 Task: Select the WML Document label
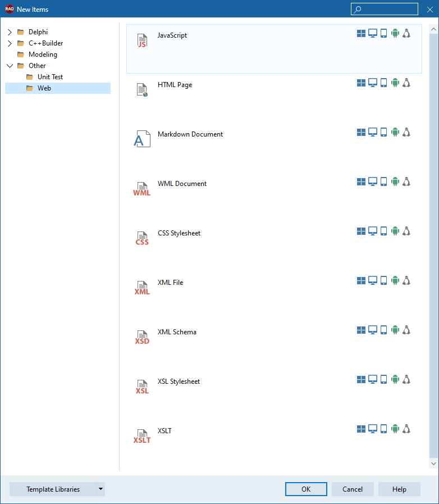(182, 184)
